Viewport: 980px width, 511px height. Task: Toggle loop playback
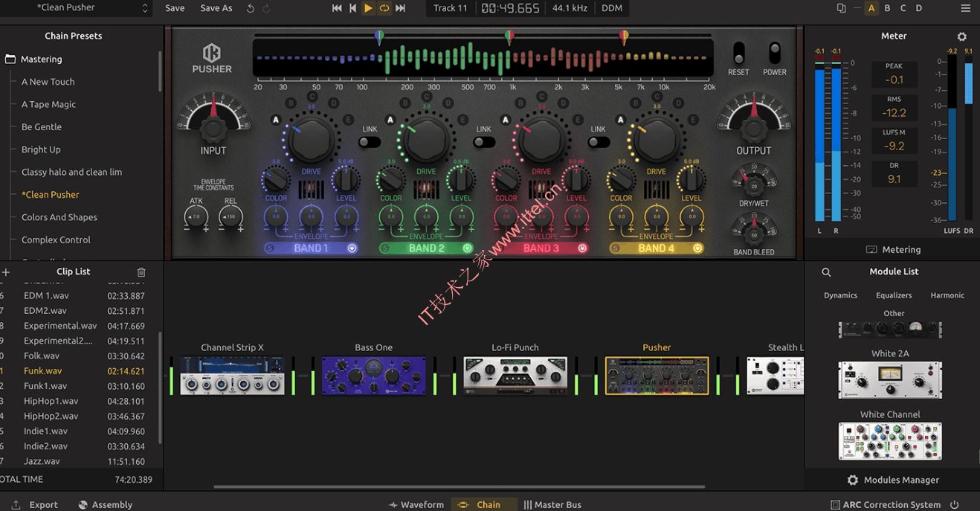coord(384,8)
